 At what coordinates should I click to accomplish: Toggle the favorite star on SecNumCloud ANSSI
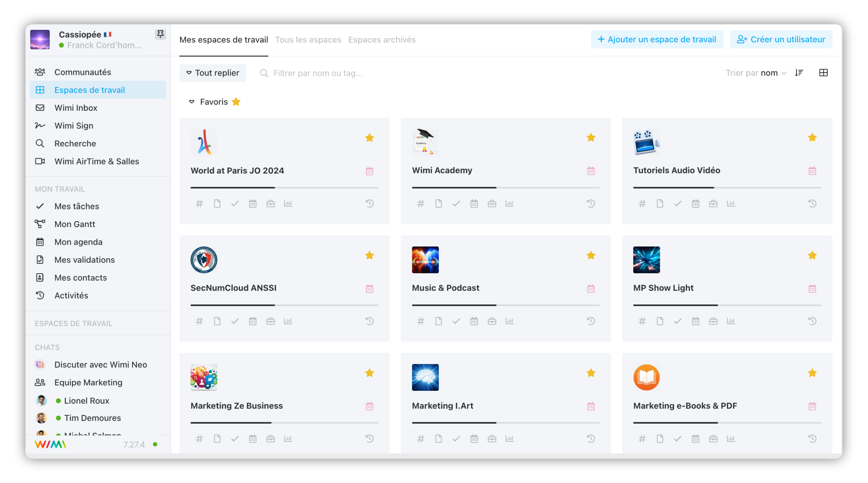(370, 256)
